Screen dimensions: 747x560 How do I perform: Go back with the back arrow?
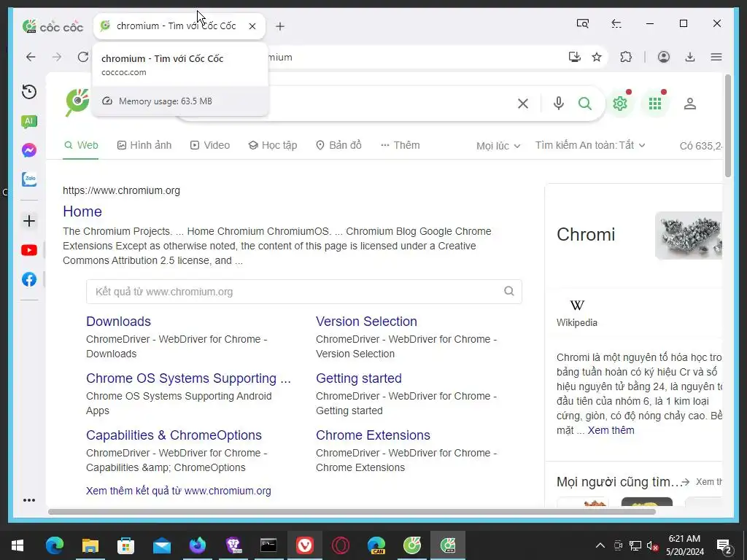tap(31, 57)
